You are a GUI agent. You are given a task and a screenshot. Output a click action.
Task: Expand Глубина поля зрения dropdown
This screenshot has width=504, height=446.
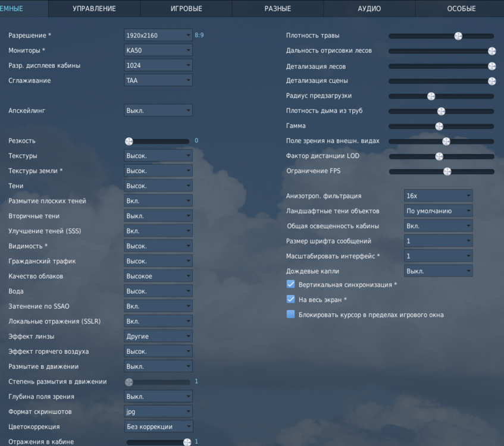158,397
